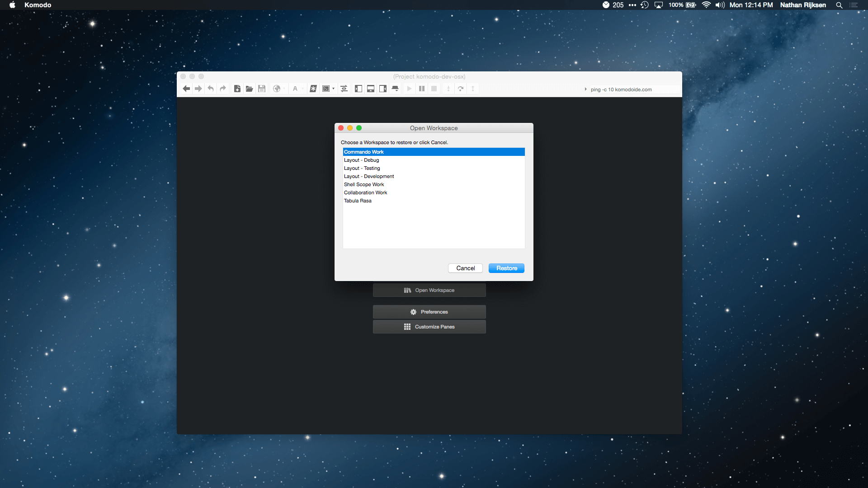Click the Undo icon in toolbar
868x488 pixels.
pyautogui.click(x=211, y=89)
